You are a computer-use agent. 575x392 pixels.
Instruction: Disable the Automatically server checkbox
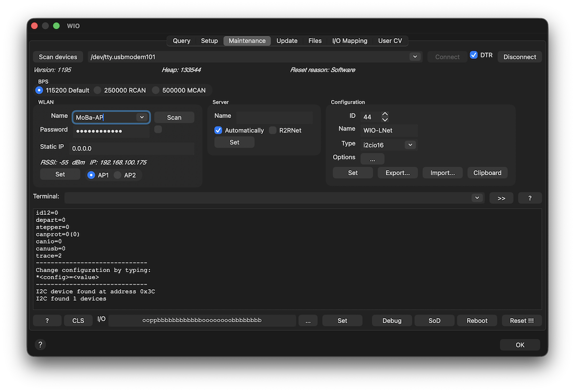click(218, 130)
